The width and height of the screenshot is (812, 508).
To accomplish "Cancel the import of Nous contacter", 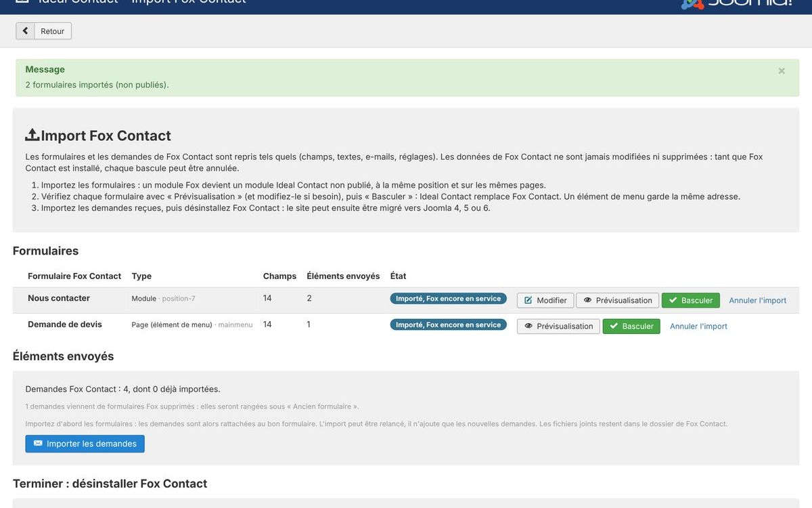I will click(758, 300).
